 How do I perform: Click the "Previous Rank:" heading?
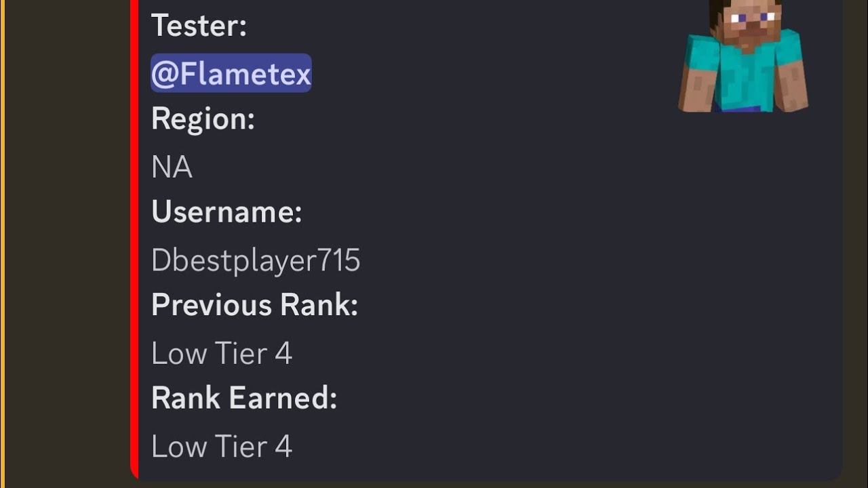coord(254,305)
